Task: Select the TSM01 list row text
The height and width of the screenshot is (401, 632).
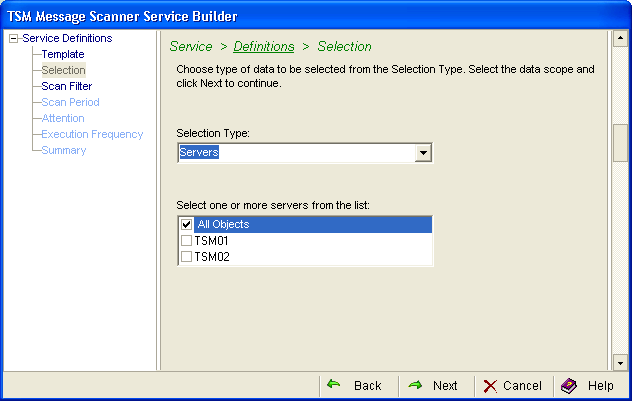Action: tap(212, 241)
